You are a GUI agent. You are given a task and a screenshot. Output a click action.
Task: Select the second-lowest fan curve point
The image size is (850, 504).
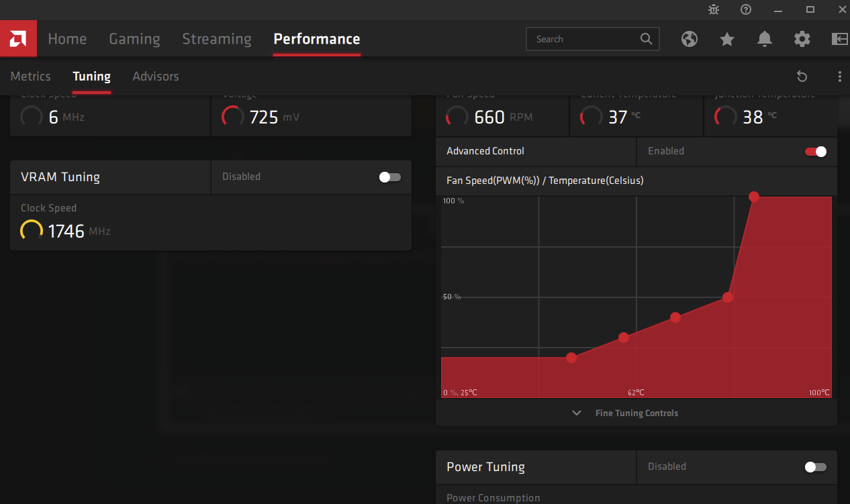(624, 338)
